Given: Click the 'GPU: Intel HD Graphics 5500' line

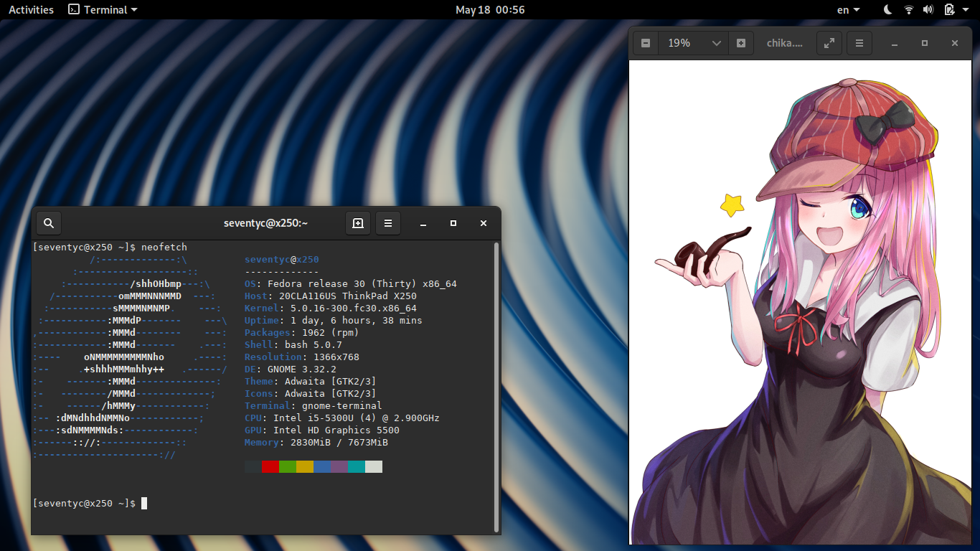Looking at the screenshot, I should (x=322, y=430).
